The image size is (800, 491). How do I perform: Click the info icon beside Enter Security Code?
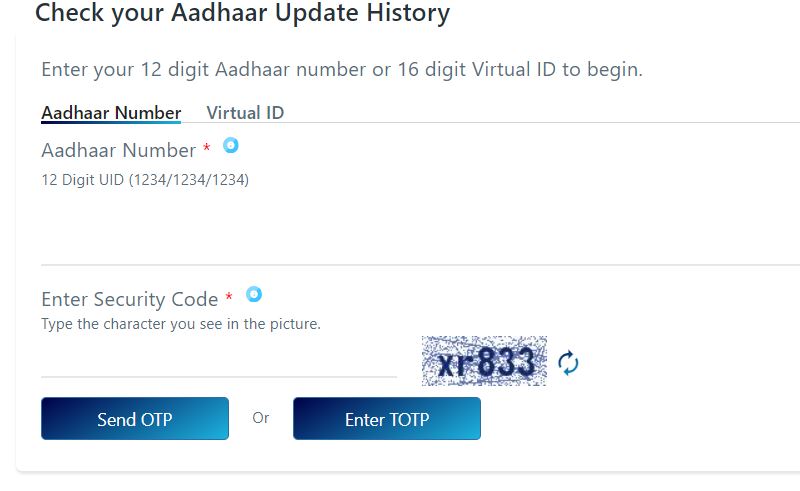pos(254,294)
